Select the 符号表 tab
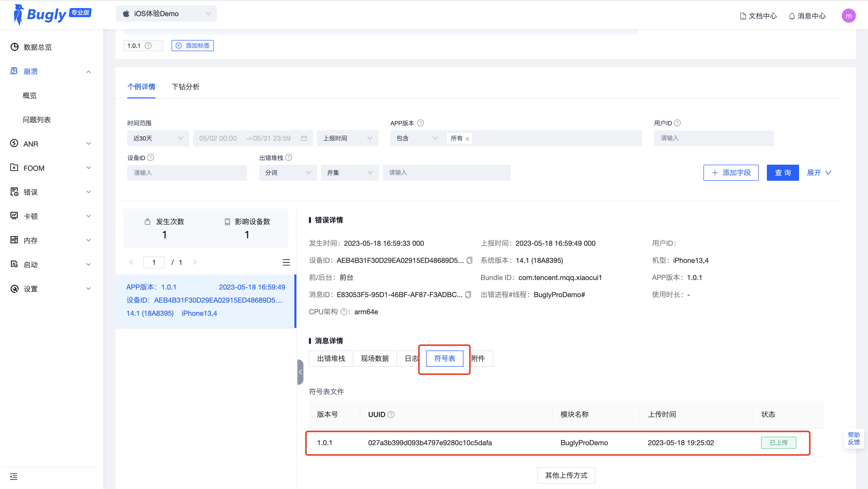Image resolution: width=868 pixels, height=489 pixels. point(445,359)
